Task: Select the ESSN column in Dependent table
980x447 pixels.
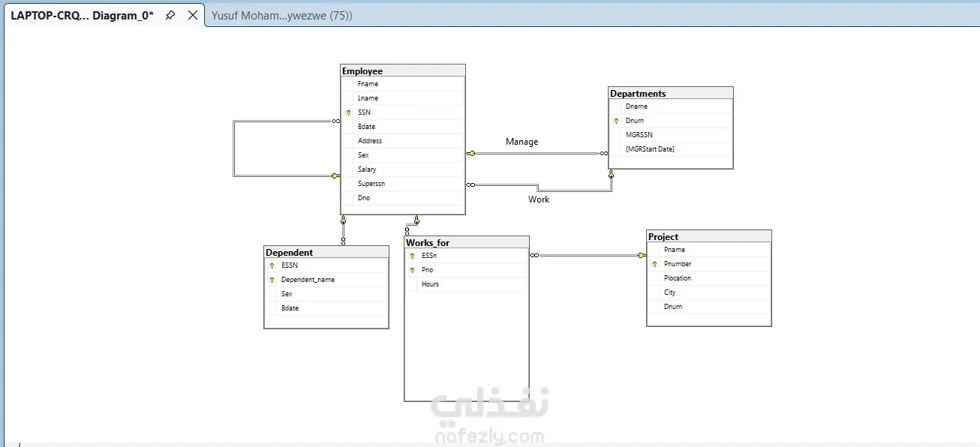Action: 326,265
